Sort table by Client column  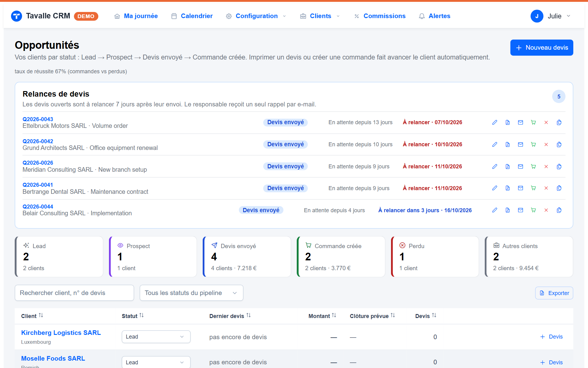(x=32, y=316)
